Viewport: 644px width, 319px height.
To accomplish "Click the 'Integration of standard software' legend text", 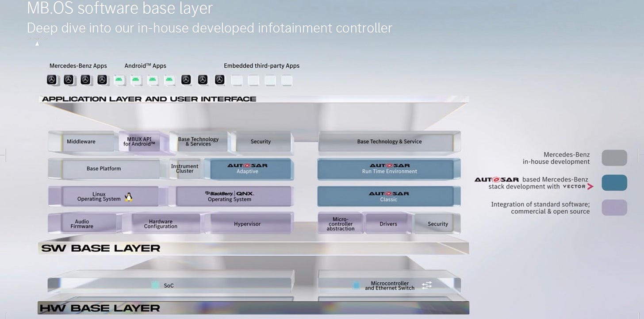I will (540, 208).
